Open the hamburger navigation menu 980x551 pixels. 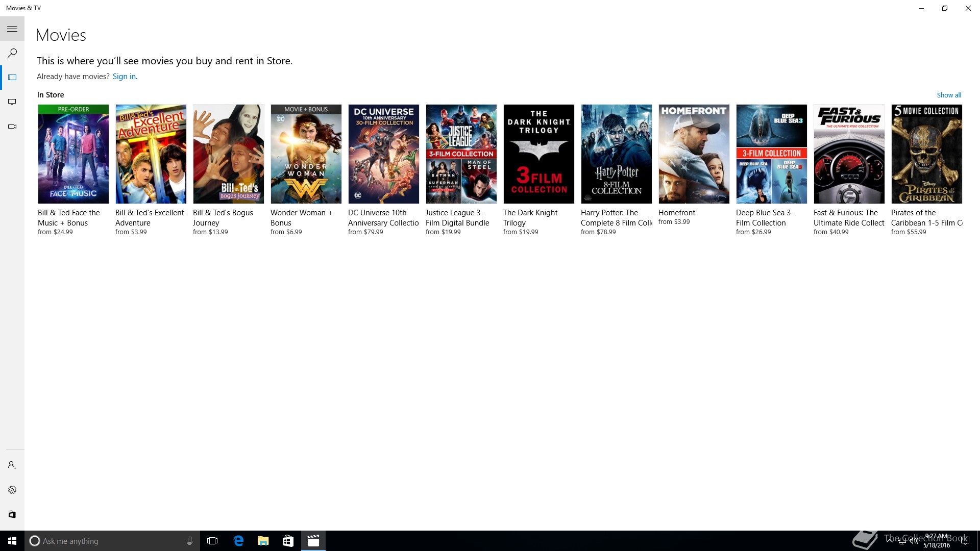(12, 29)
